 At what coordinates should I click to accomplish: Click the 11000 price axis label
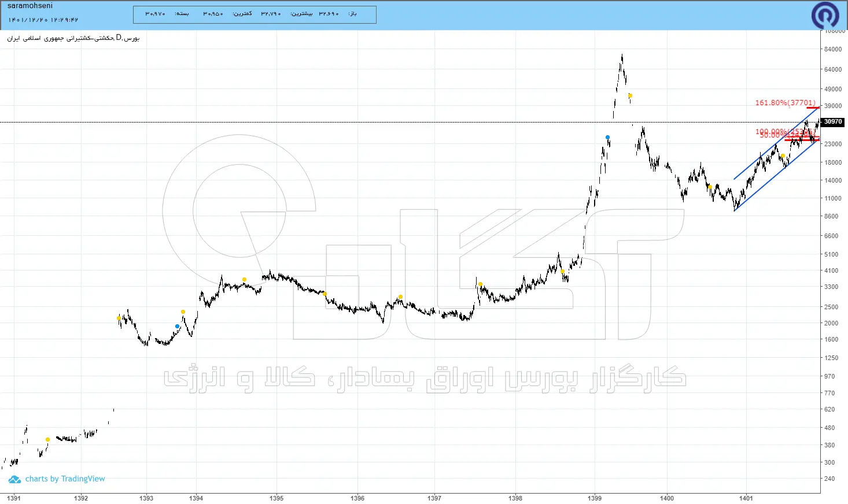pyautogui.click(x=833, y=198)
